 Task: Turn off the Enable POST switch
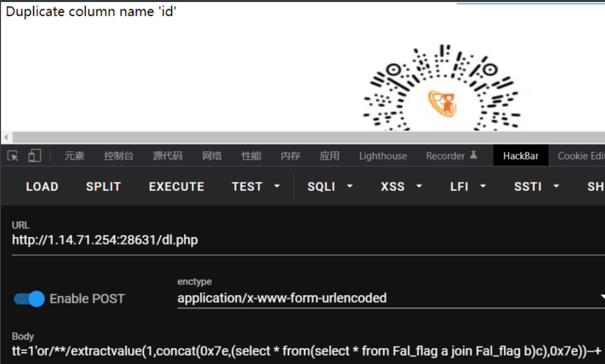(29, 299)
